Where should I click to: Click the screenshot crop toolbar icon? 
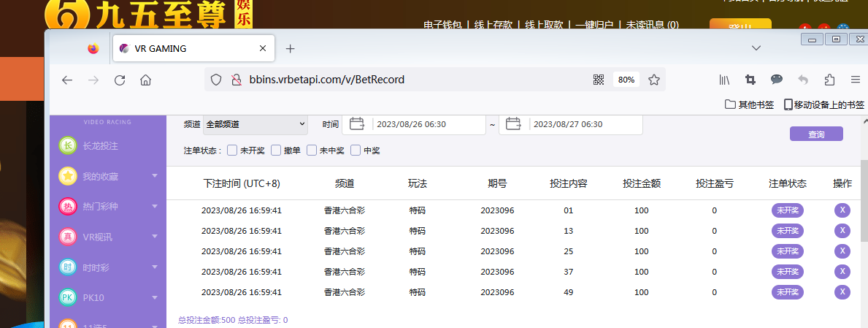[x=750, y=80]
